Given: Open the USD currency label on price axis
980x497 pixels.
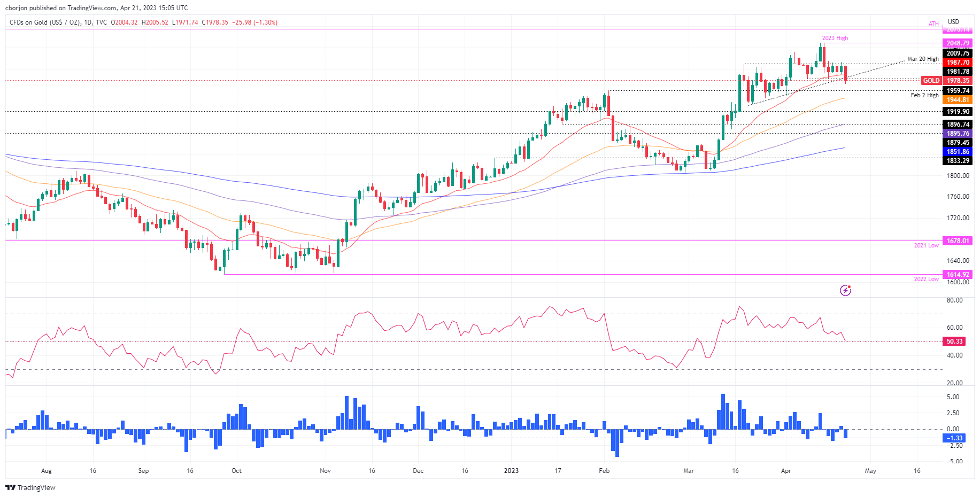Looking at the screenshot, I should tap(953, 22).
